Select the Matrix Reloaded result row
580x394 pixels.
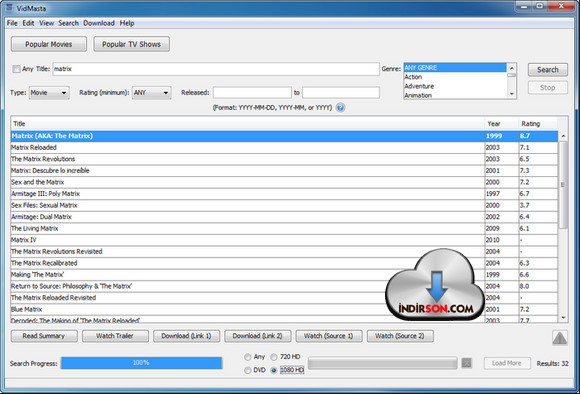pos(284,147)
